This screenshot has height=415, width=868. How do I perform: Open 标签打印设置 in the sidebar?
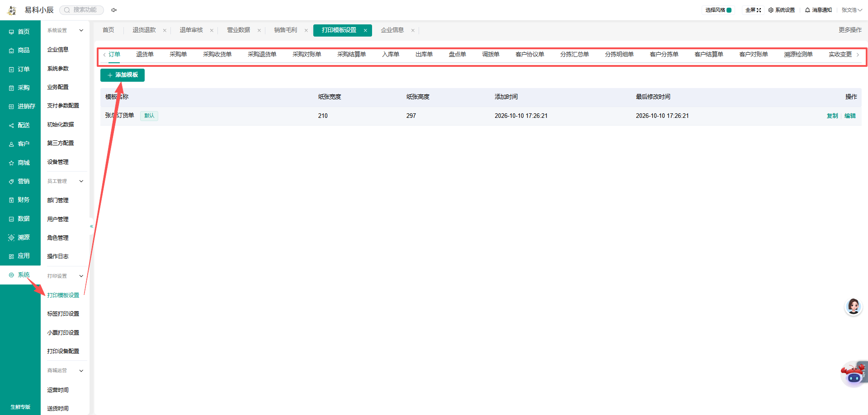pos(63,314)
